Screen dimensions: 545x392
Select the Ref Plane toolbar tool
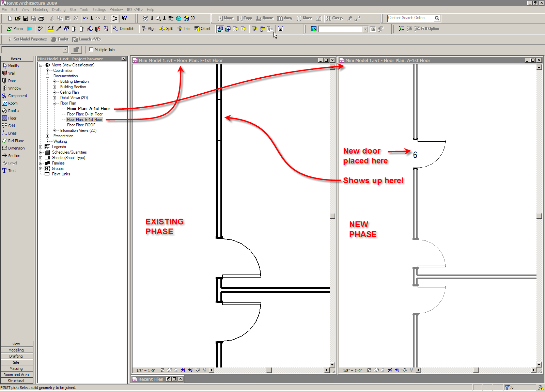coord(15,29)
